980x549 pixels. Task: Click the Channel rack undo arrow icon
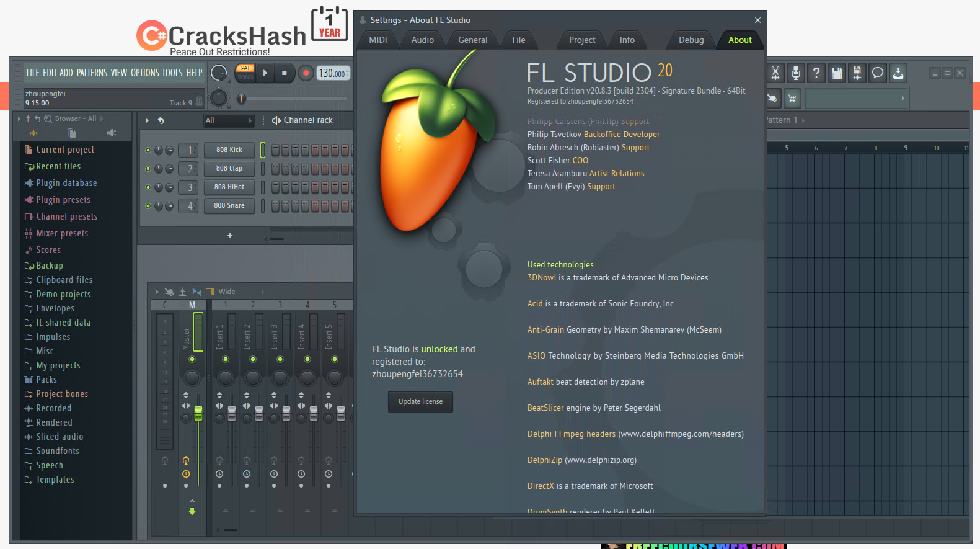(161, 120)
